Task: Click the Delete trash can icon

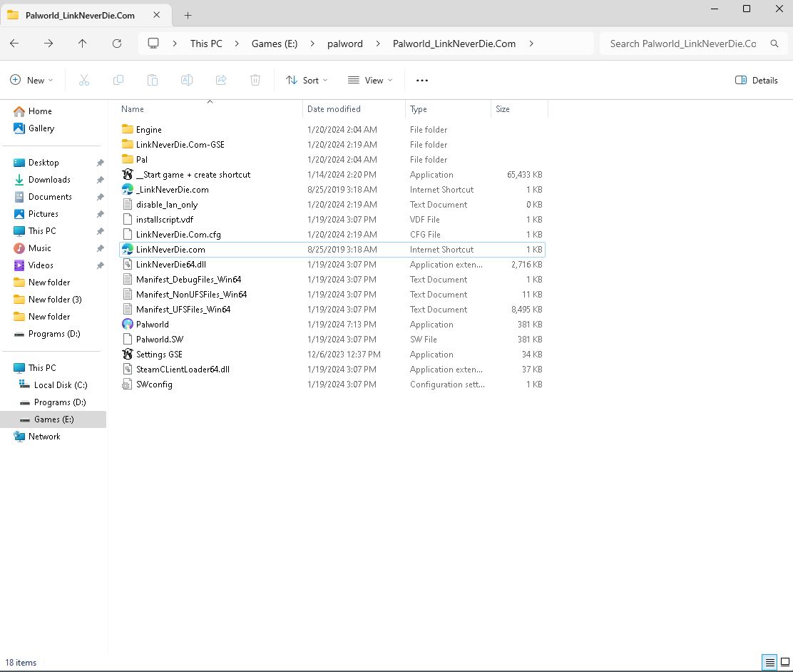Action: pos(255,81)
